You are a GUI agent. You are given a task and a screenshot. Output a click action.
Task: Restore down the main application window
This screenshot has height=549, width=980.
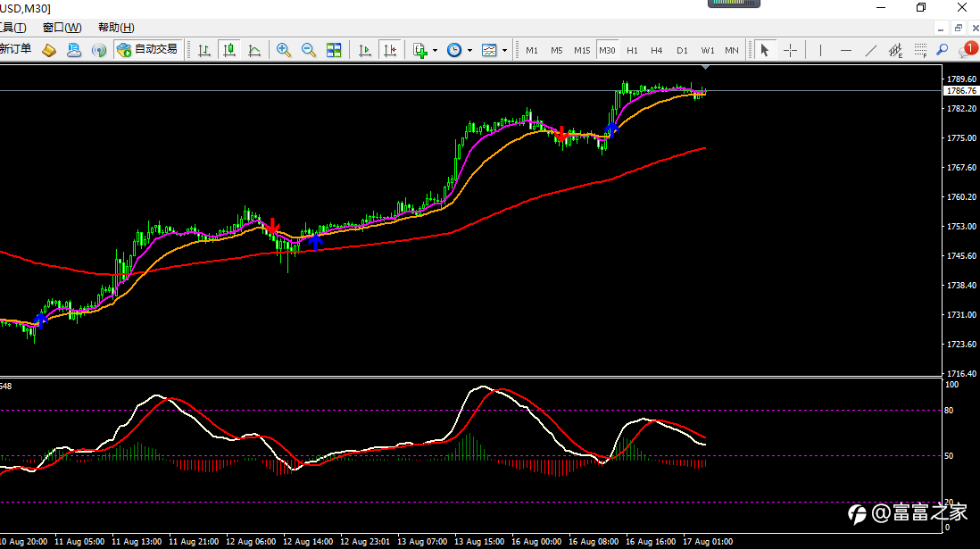pos(920,7)
